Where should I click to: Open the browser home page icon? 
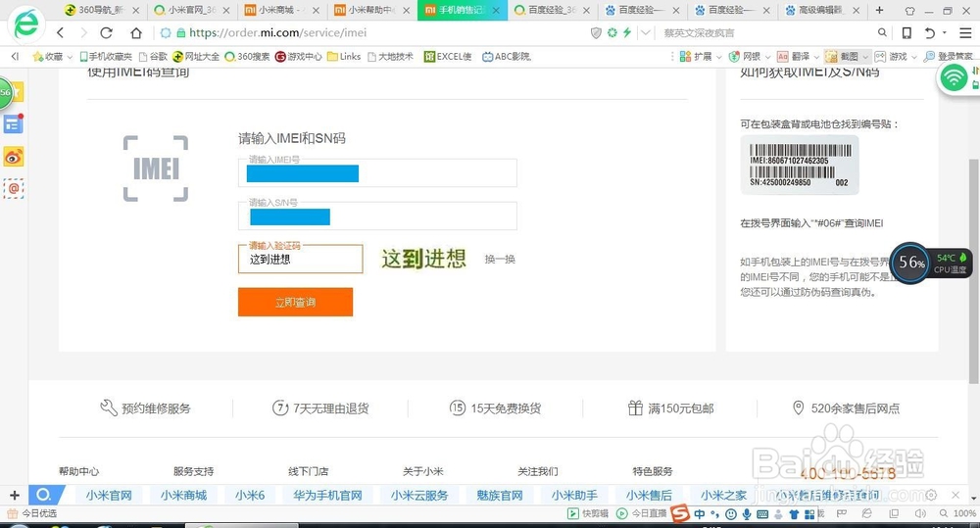pyautogui.click(x=135, y=32)
